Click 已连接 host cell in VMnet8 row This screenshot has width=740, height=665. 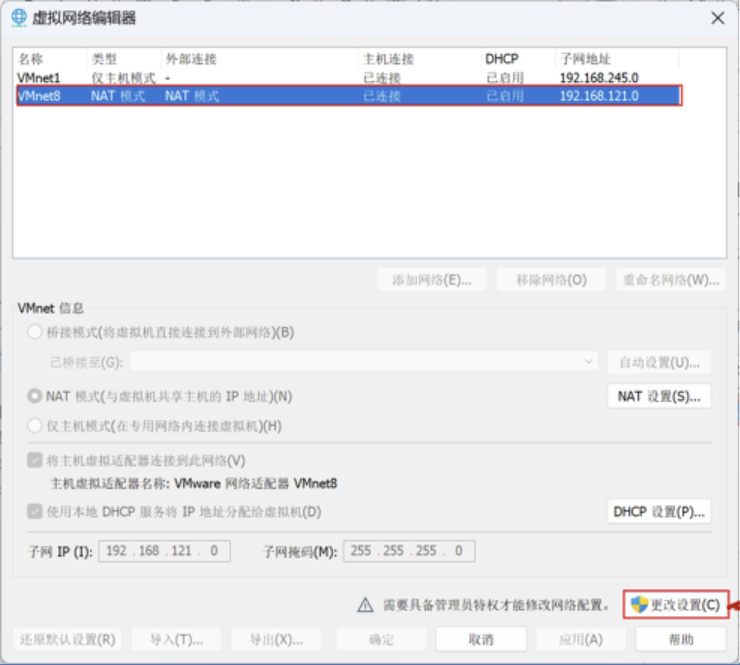coord(382,96)
